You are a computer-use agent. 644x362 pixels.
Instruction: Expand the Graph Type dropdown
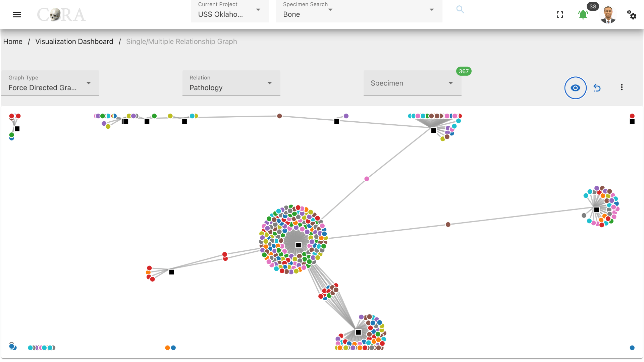50,83
